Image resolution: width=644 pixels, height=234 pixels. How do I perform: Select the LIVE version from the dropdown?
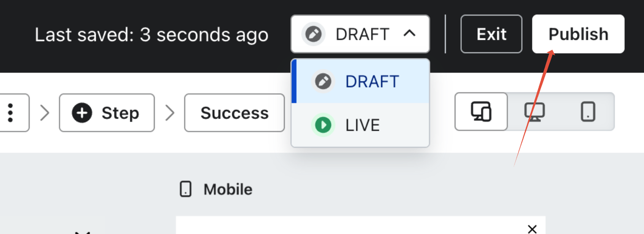pyautogui.click(x=362, y=125)
